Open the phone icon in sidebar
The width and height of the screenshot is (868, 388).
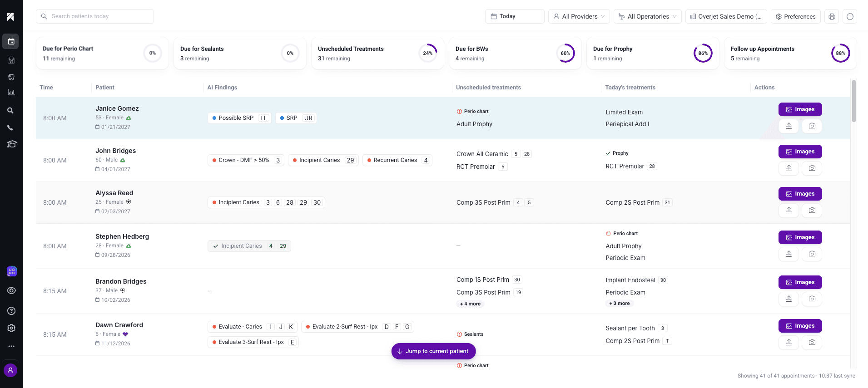pos(10,128)
